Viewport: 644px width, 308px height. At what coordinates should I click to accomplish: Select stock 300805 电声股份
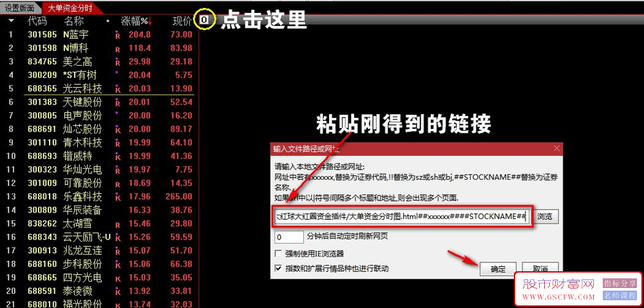(x=99, y=116)
